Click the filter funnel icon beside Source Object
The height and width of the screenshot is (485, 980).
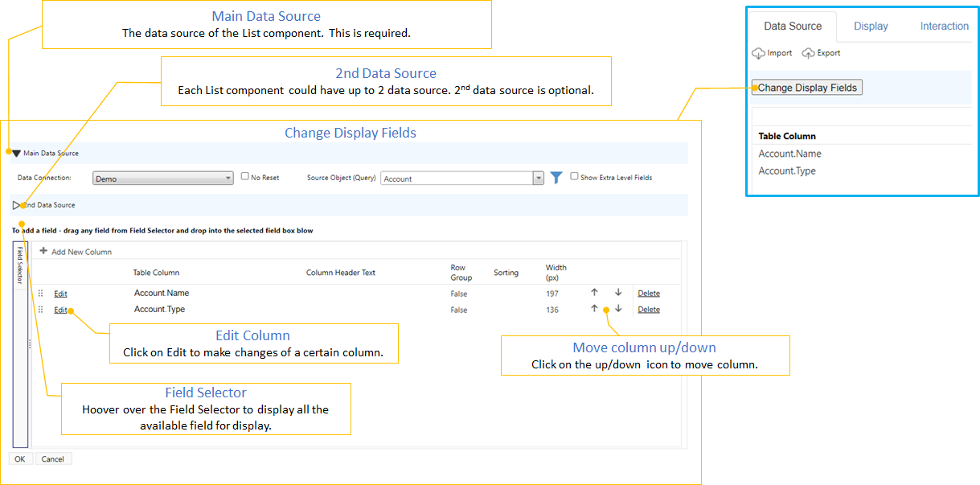coord(556,178)
